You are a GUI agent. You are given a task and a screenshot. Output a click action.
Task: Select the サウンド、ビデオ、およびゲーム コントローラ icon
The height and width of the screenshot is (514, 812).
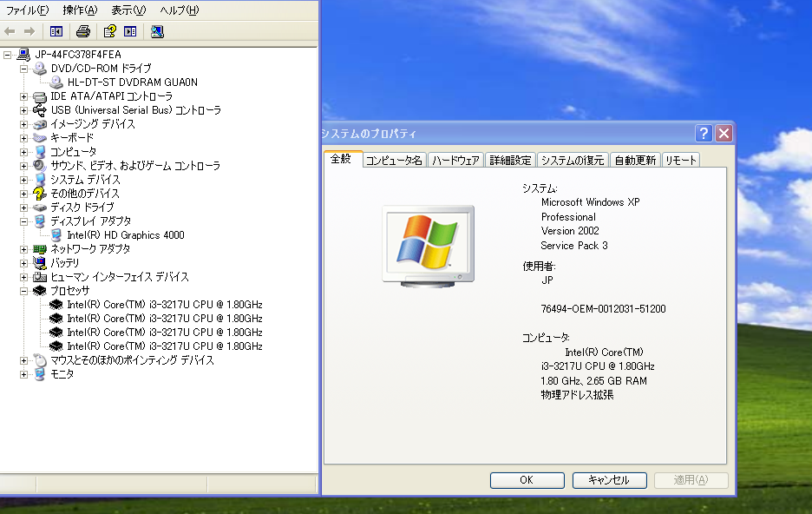pyautogui.click(x=40, y=166)
